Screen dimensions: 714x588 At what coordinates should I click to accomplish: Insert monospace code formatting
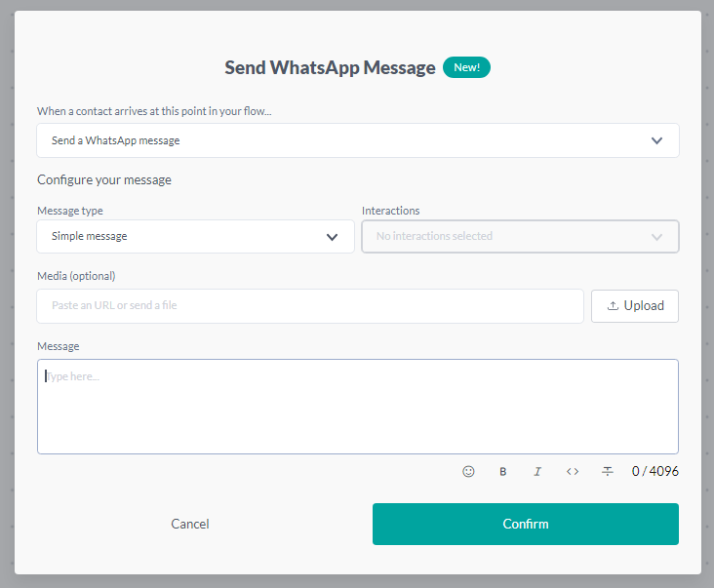coord(573,472)
